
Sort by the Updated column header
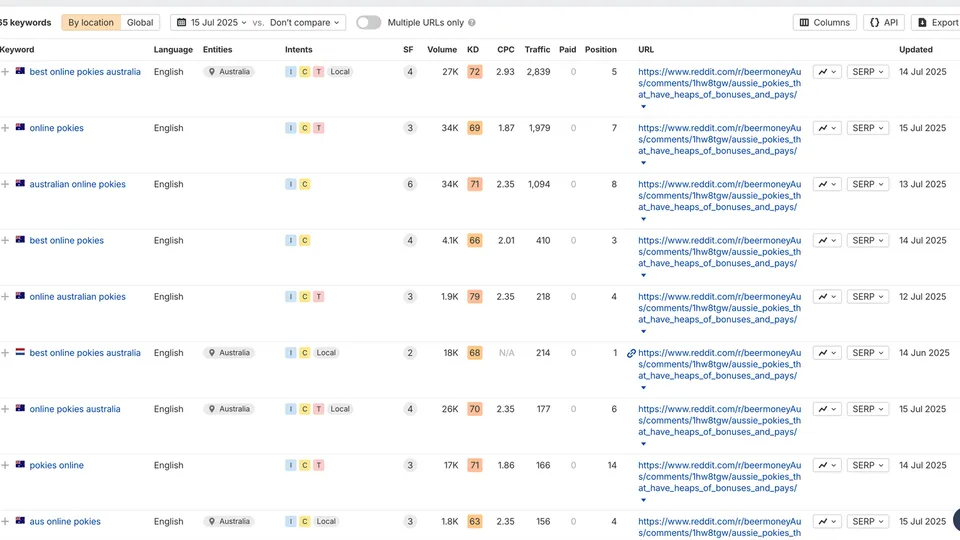coord(916,50)
